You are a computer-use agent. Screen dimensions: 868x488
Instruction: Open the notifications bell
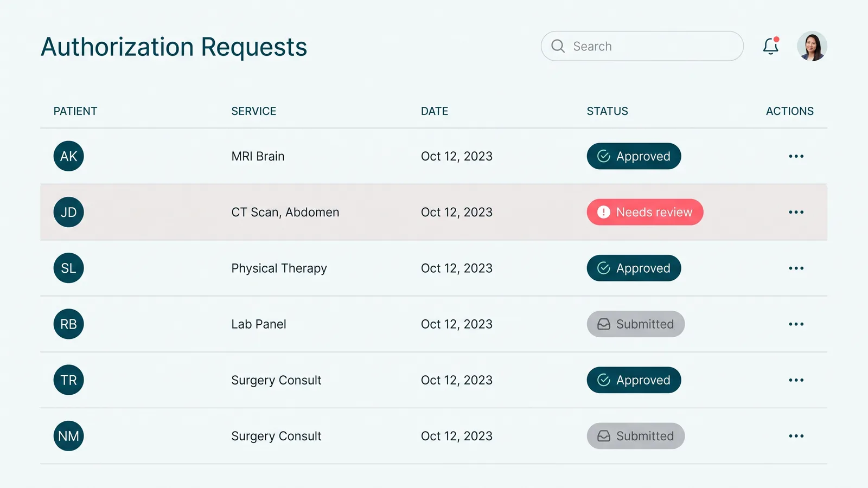pyautogui.click(x=771, y=46)
